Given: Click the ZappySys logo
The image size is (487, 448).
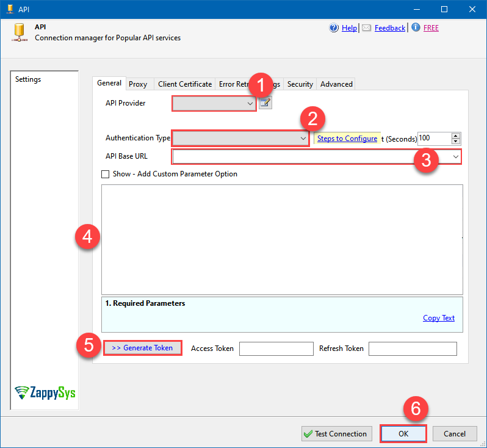Looking at the screenshot, I should point(45,392).
